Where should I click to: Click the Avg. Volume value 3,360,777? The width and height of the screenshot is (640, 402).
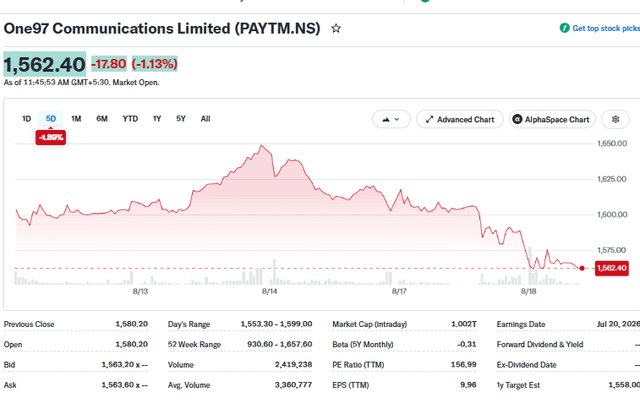293,385
